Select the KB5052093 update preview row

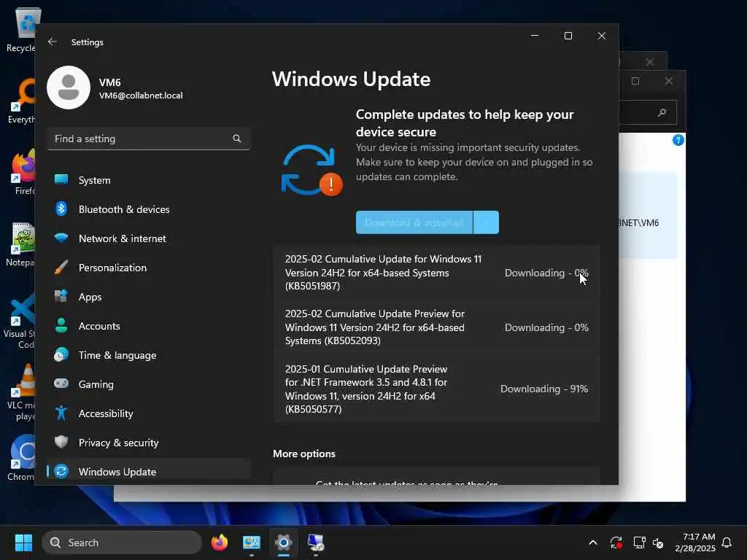tap(436, 327)
